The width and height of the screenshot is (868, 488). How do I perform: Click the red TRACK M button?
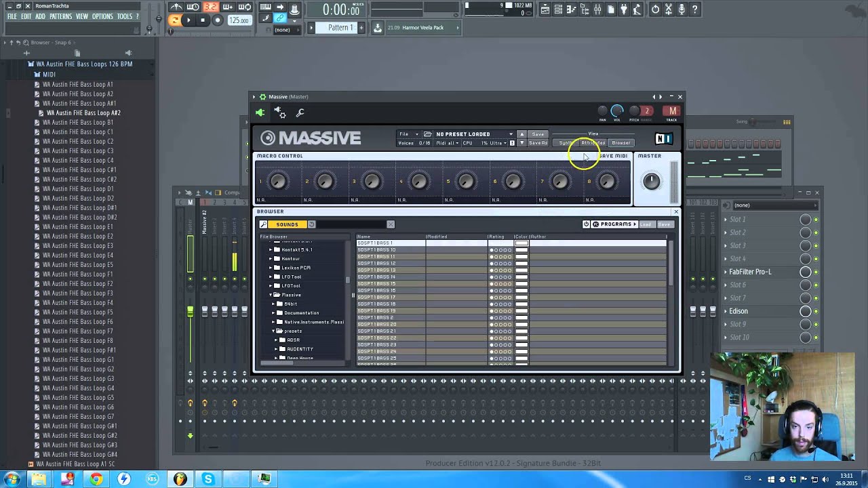[672, 111]
